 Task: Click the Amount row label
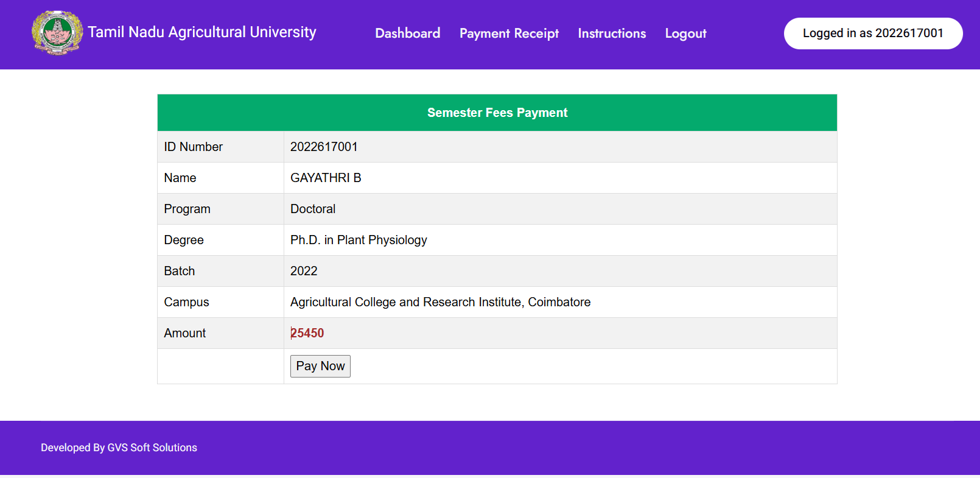point(185,333)
